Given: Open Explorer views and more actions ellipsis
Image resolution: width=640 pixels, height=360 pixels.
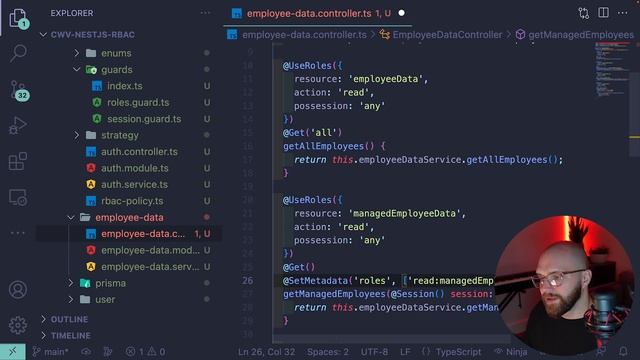Looking at the screenshot, I should click(x=205, y=13).
